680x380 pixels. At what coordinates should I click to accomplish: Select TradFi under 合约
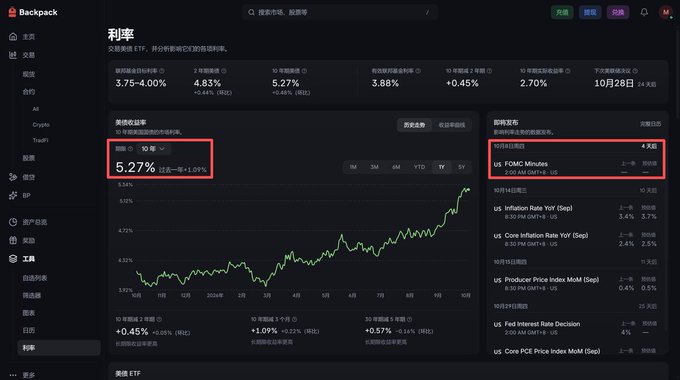click(x=40, y=141)
